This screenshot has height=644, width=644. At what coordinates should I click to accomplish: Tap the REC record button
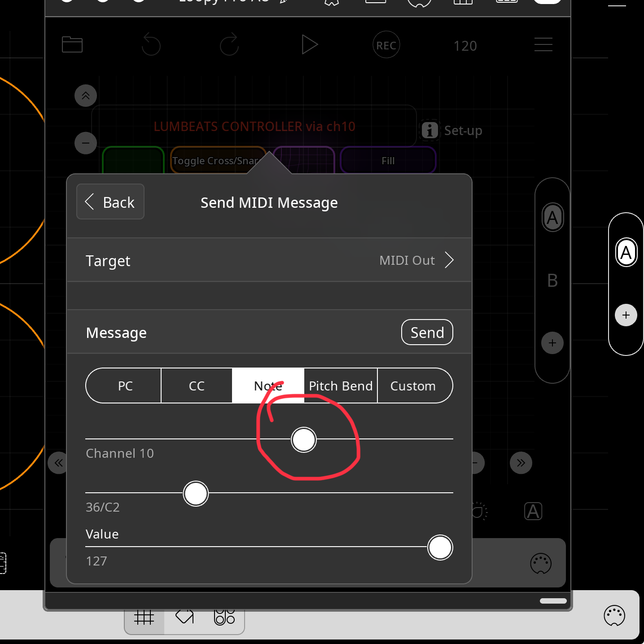coord(386,45)
